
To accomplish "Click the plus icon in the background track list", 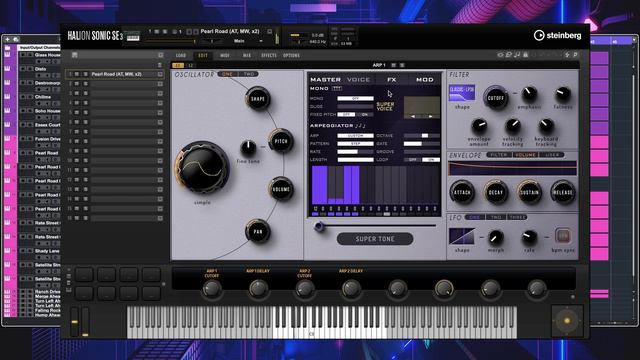I will coord(8,39).
